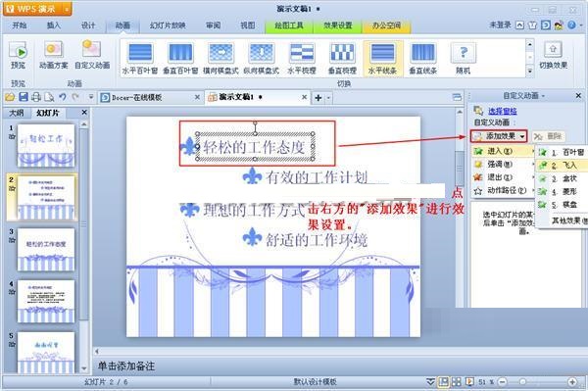Expand 退出 exit effects submenu
Screen dimensions: 588x391
coord(503,177)
